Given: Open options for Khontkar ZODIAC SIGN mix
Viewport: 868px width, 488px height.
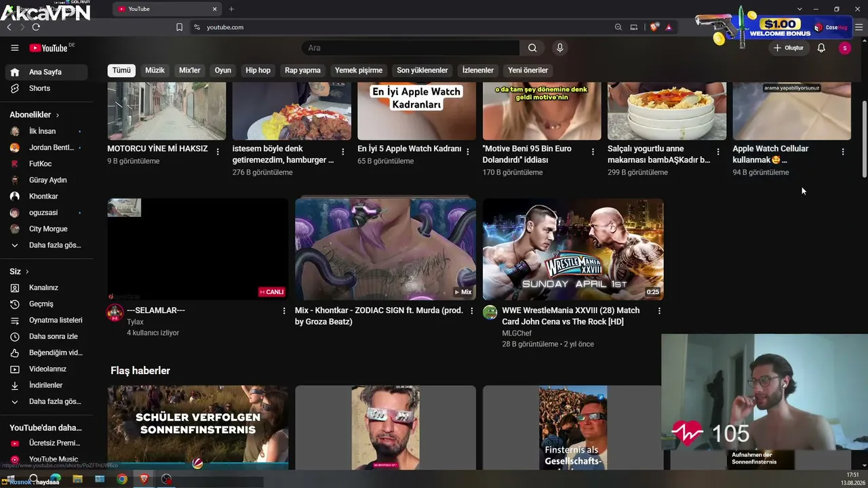Looking at the screenshot, I should 472,310.
